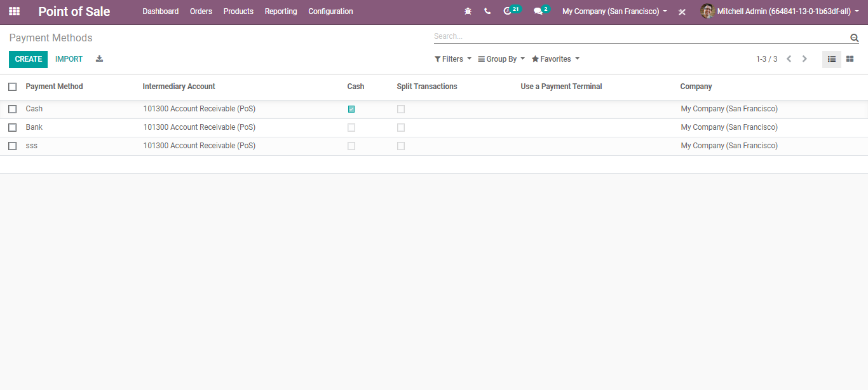Sort by Use a Payment Terminal header
Image resolution: width=868 pixels, height=390 pixels.
coord(561,87)
